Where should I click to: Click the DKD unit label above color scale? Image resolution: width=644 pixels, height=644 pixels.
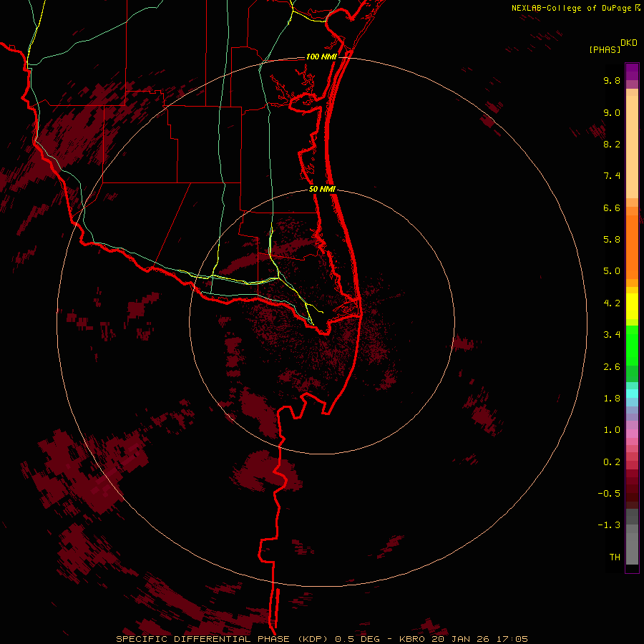point(628,42)
